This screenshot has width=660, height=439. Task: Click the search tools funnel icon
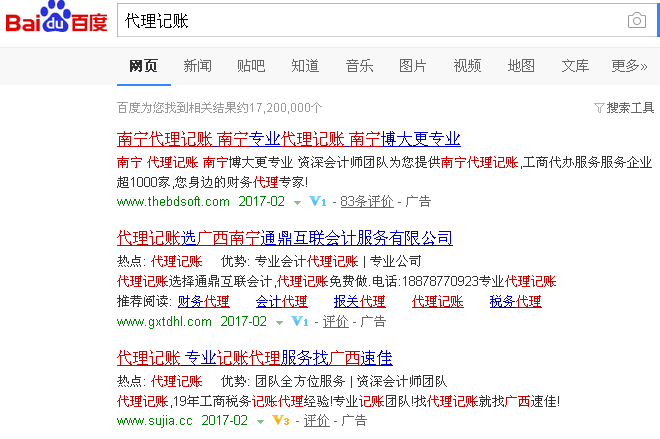[x=599, y=108]
